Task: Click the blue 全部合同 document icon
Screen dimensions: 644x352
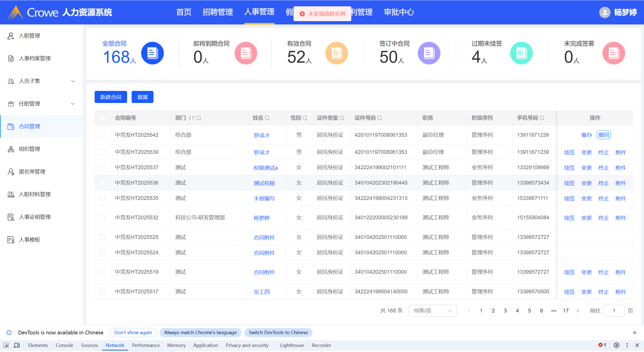Action: (x=152, y=53)
